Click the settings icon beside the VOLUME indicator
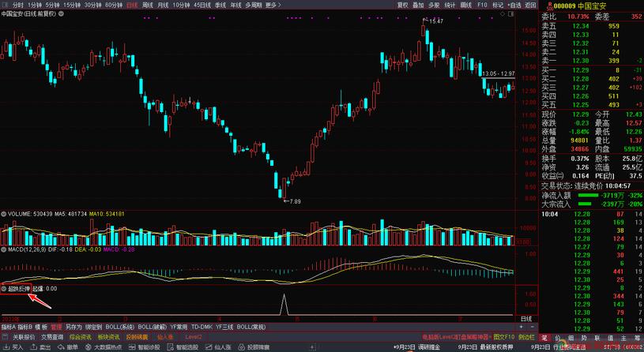 tap(4, 214)
